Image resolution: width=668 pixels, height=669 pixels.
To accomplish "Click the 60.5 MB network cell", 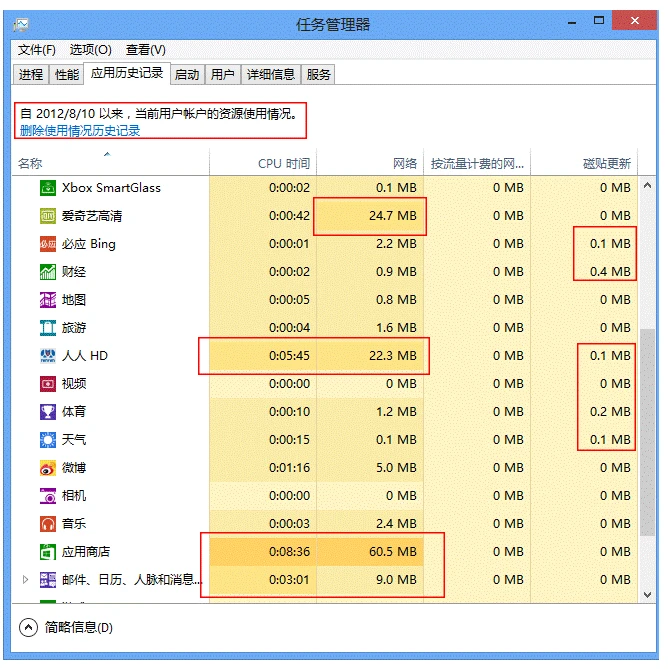I will coord(370,552).
